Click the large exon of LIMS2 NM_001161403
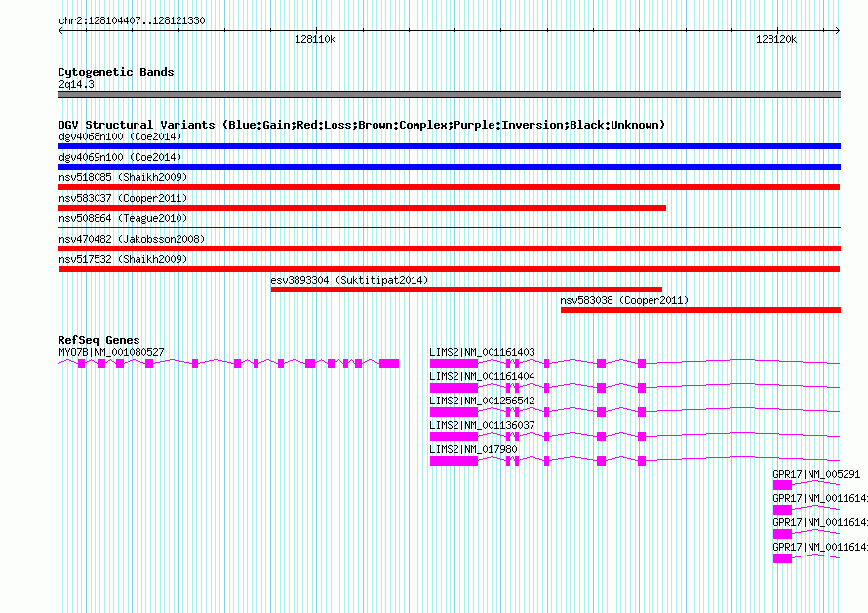This screenshot has height=613, width=868. [454, 364]
